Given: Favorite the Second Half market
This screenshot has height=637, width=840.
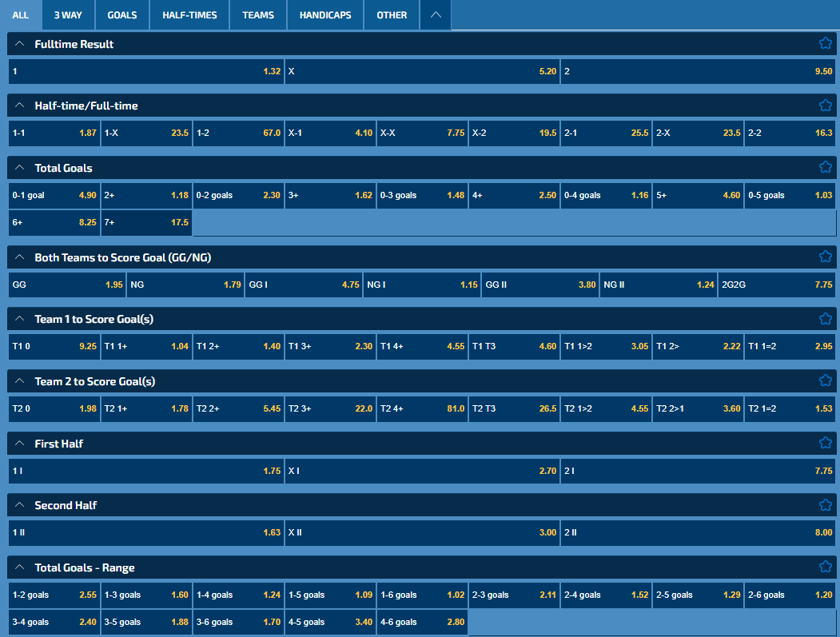Looking at the screenshot, I should [x=825, y=505].
